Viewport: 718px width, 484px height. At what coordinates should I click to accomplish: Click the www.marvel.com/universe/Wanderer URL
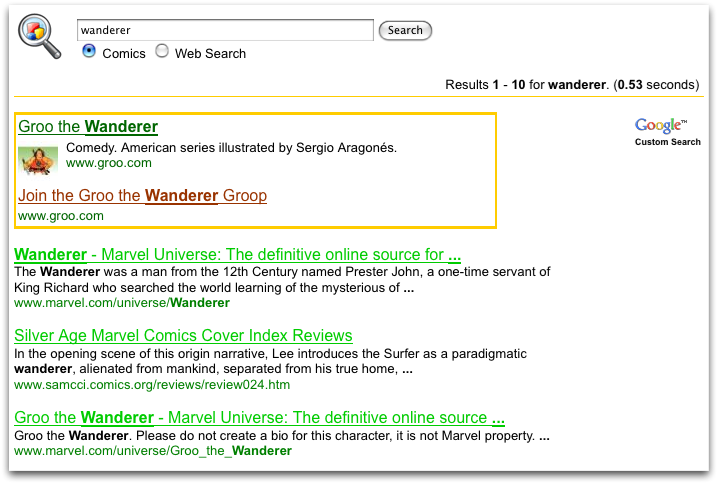122,303
